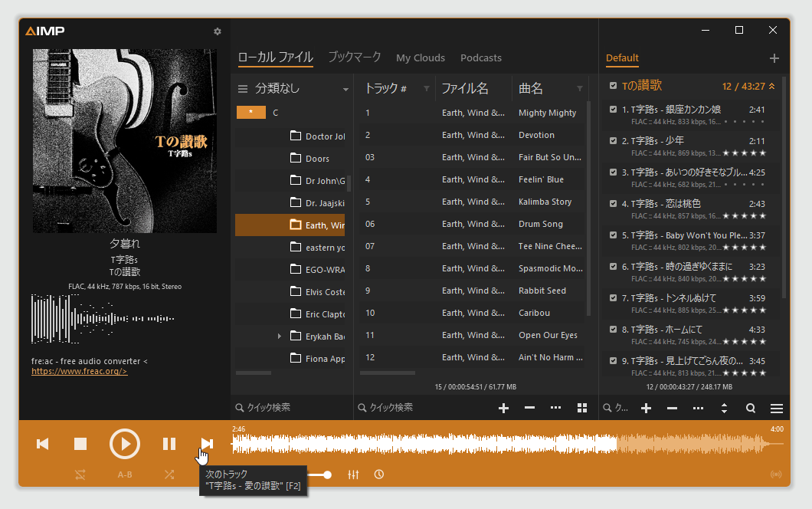Add files with library plus icon

[503, 409]
